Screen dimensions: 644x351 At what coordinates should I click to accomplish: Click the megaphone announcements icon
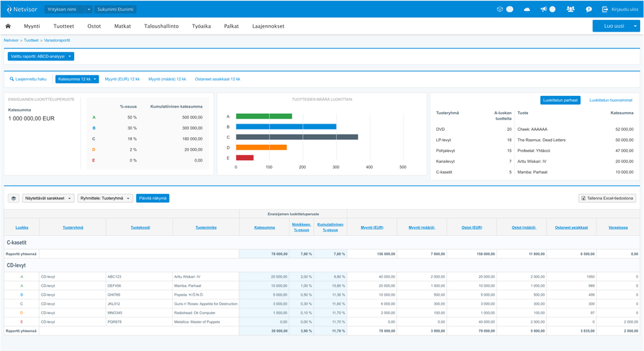543,9
